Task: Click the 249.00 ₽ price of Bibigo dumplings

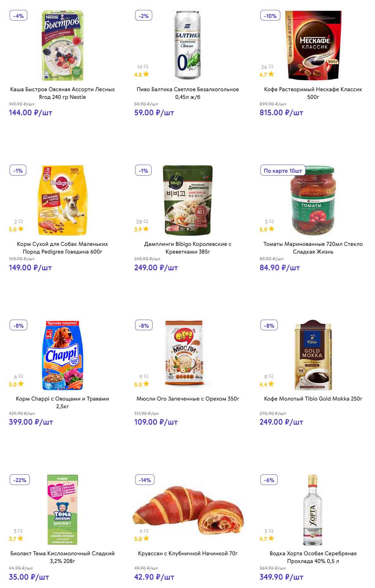Action: (156, 268)
